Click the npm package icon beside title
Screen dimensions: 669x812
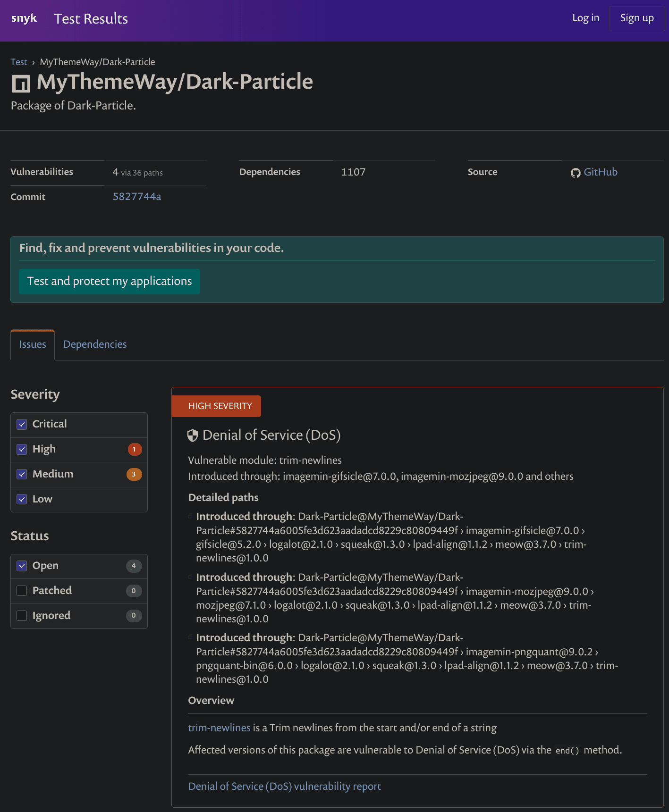[x=21, y=84]
